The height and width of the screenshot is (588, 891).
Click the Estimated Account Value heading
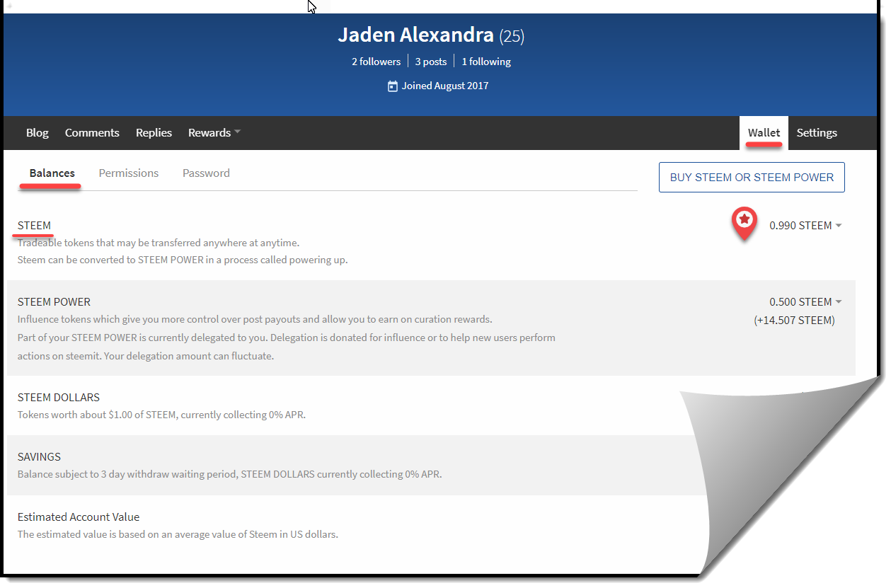(79, 517)
